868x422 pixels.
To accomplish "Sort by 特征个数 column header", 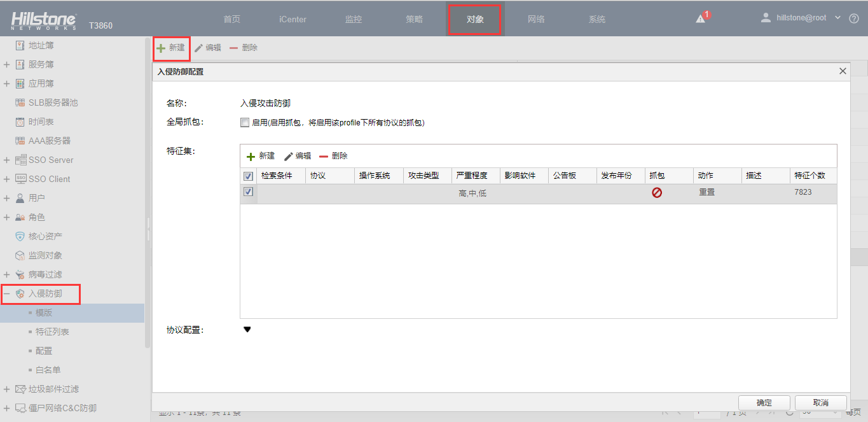I will (x=813, y=176).
